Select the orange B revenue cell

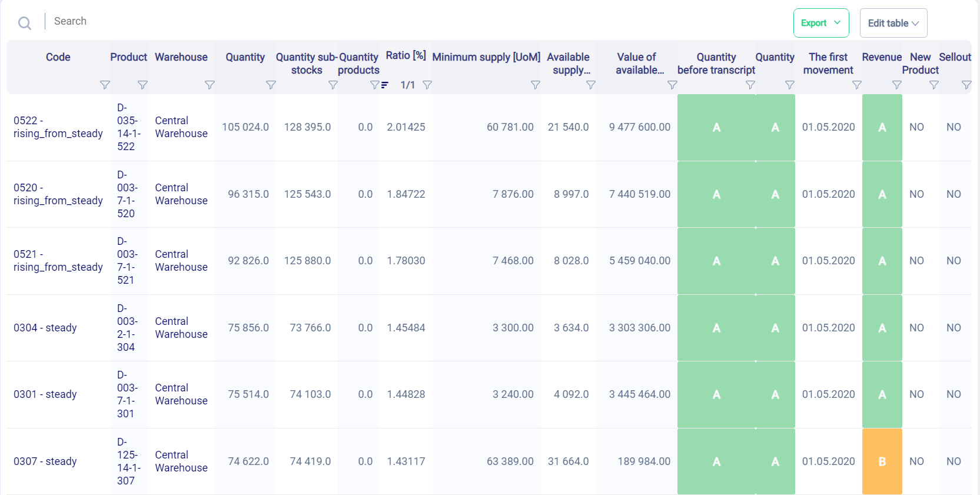tap(882, 461)
